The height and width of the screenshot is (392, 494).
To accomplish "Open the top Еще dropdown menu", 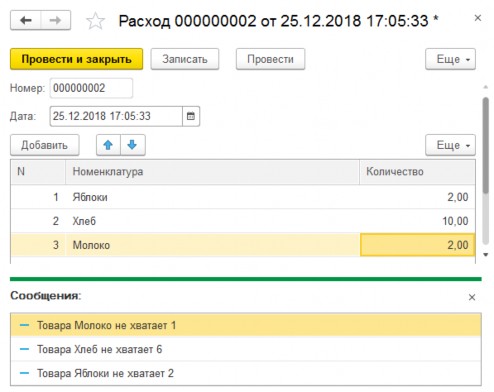I will pyautogui.click(x=450, y=59).
